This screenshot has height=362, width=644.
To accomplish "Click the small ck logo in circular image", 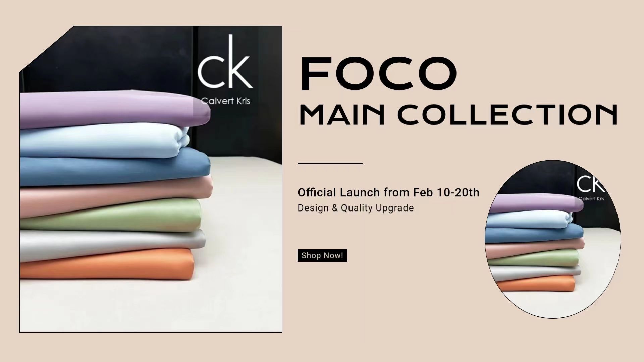I will [591, 184].
